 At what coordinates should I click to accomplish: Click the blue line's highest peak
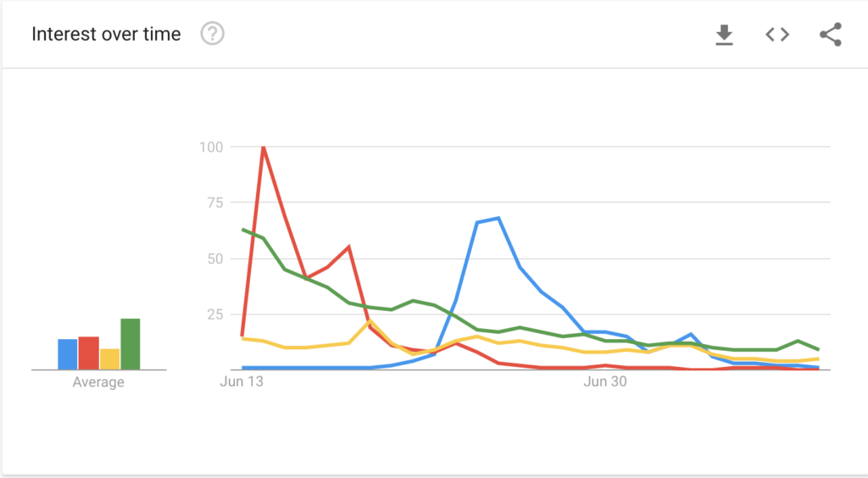498,219
